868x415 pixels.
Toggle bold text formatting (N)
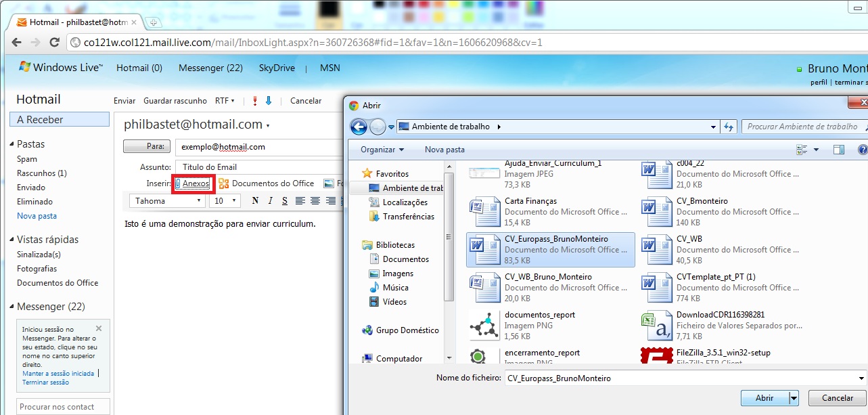(255, 200)
